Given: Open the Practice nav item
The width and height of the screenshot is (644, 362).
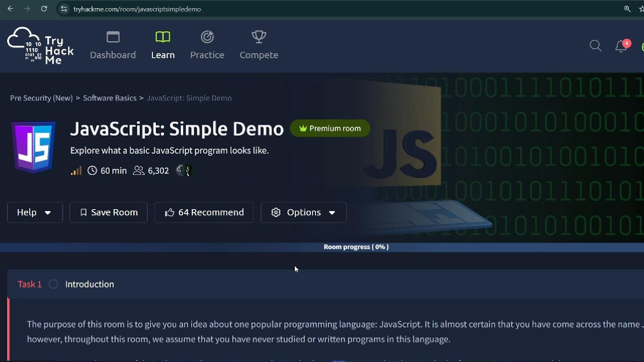Looking at the screenshot, I should (x=207, y=46).
